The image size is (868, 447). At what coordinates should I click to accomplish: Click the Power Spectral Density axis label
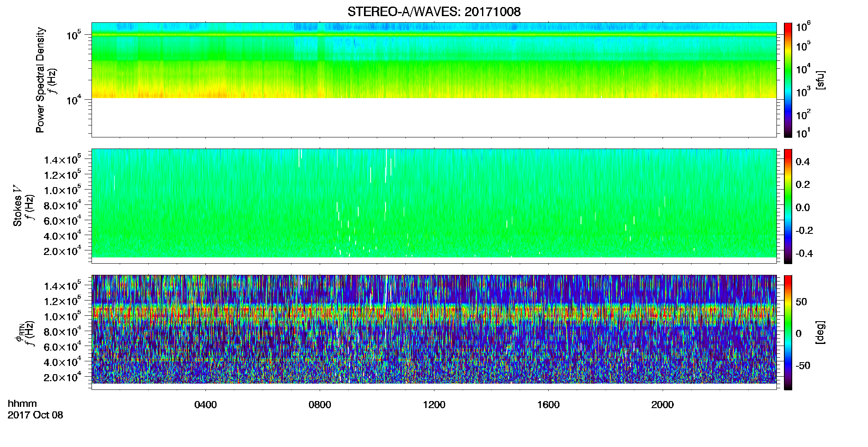[40, 80]
